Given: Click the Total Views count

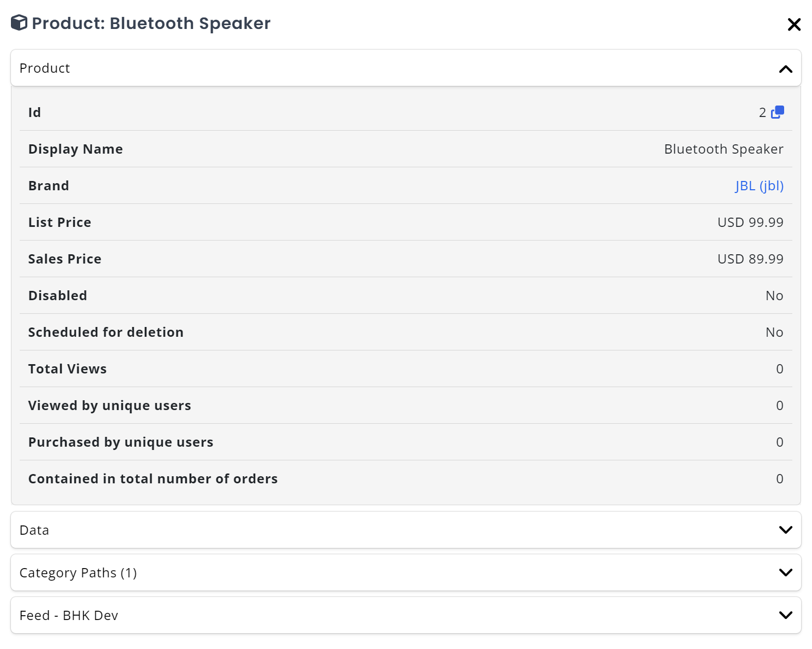Looking at the screenshot, I should [x=780, y=369].
